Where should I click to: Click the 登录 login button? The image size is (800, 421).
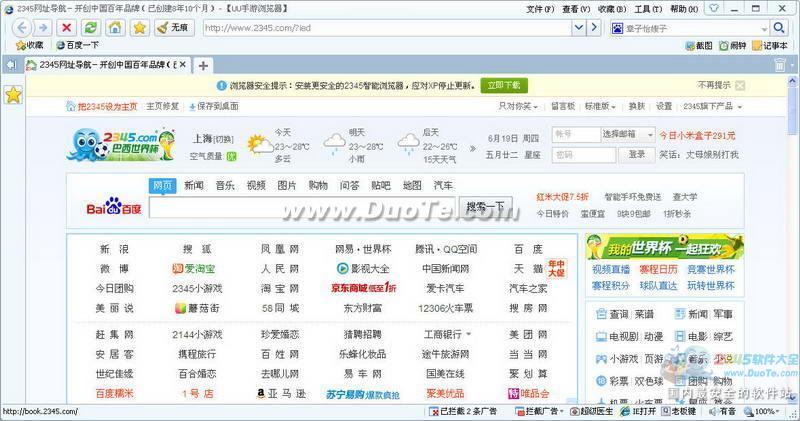[637, 154]
